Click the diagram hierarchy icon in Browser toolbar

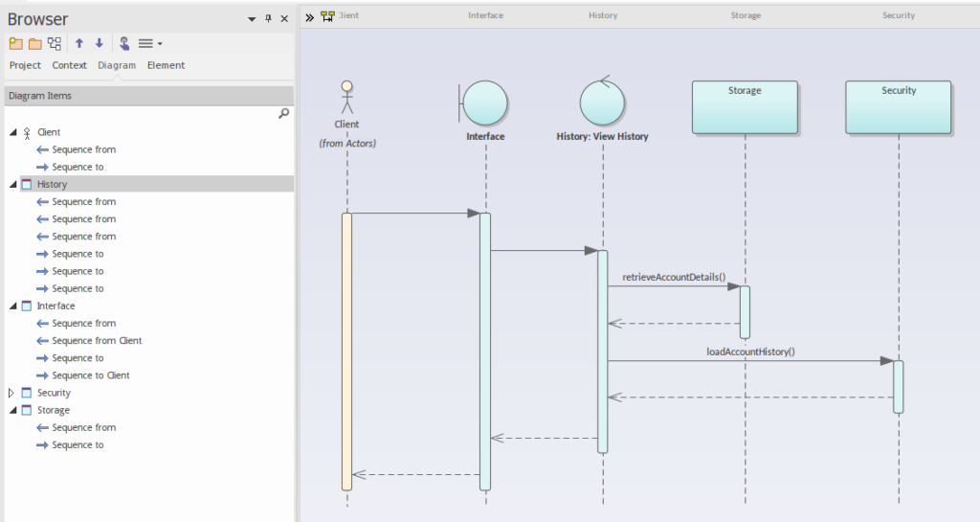click(x=55, y=43)
